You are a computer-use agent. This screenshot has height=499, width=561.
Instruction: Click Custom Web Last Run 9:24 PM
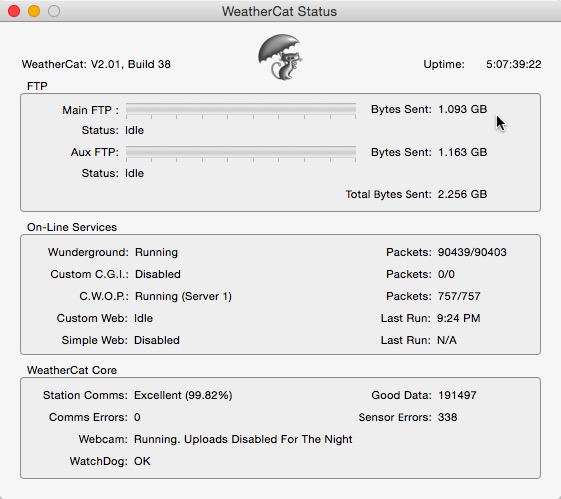(x=459, y=318)
